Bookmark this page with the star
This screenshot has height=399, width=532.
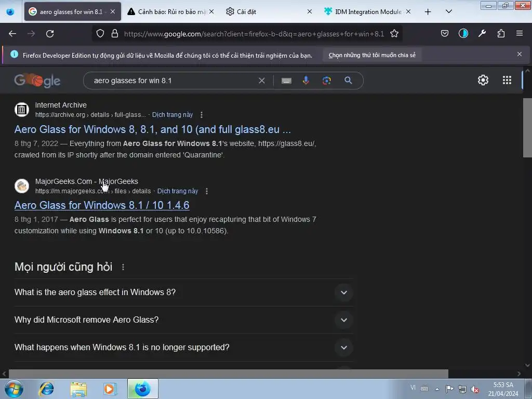click(x=394, y=34)
